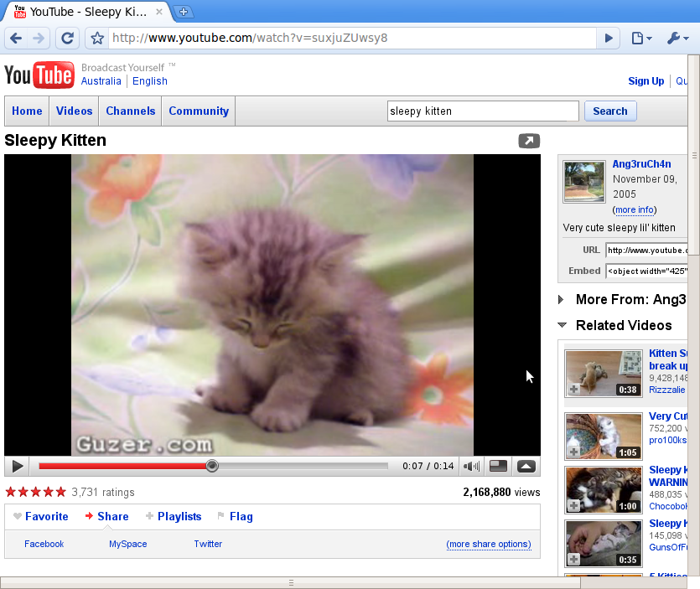Open a new tab with the plus button

(184, 12)
